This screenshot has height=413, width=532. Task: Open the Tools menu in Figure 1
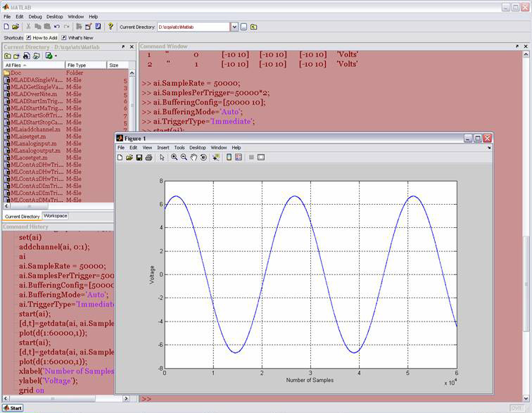tap(179, 148)
